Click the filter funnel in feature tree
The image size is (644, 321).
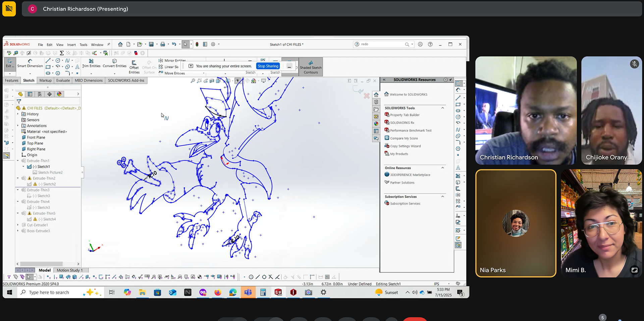tap(19, 101)
